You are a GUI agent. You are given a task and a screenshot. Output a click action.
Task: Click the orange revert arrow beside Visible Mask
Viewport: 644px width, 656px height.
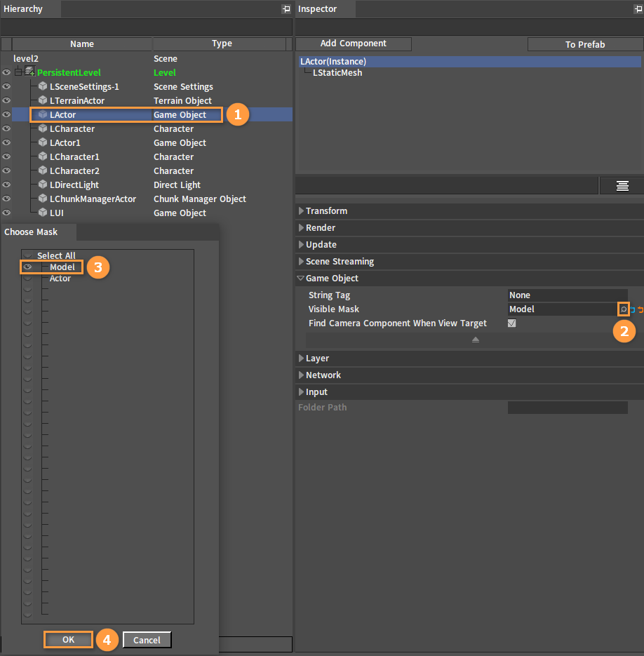(640, 309)
